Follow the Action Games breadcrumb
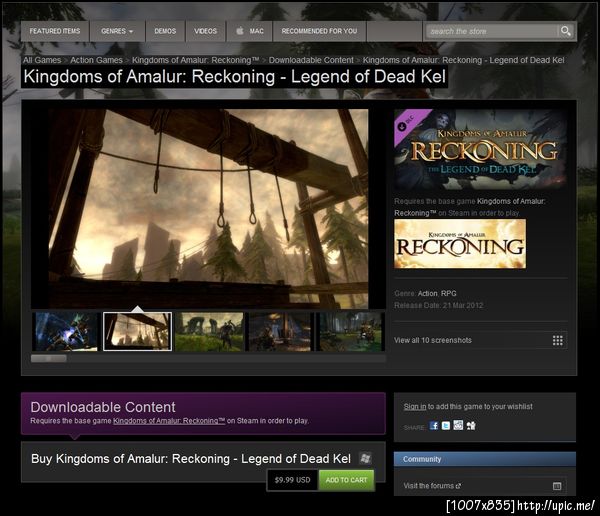600x516 pixels. (x=96, y=60)
